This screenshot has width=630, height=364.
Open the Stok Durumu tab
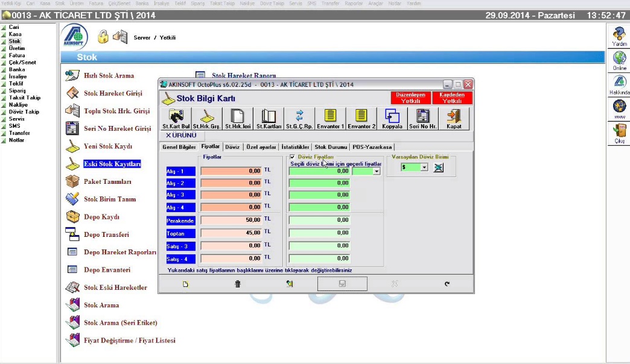(331, 146)
